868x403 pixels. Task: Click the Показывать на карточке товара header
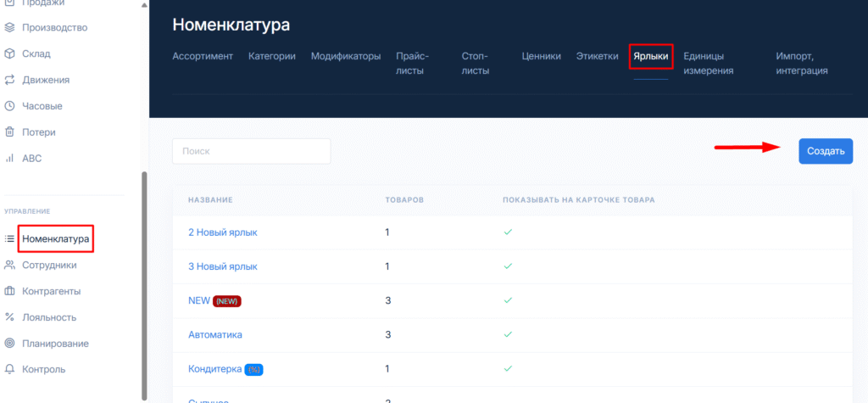(x=578, y=199)
